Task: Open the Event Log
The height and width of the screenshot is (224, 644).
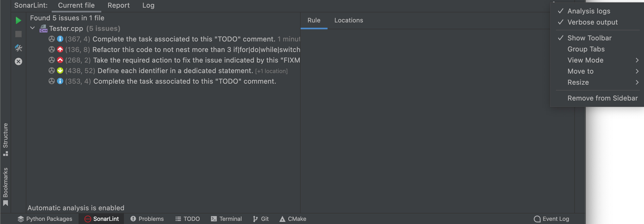Action: (x=551, y=219)
